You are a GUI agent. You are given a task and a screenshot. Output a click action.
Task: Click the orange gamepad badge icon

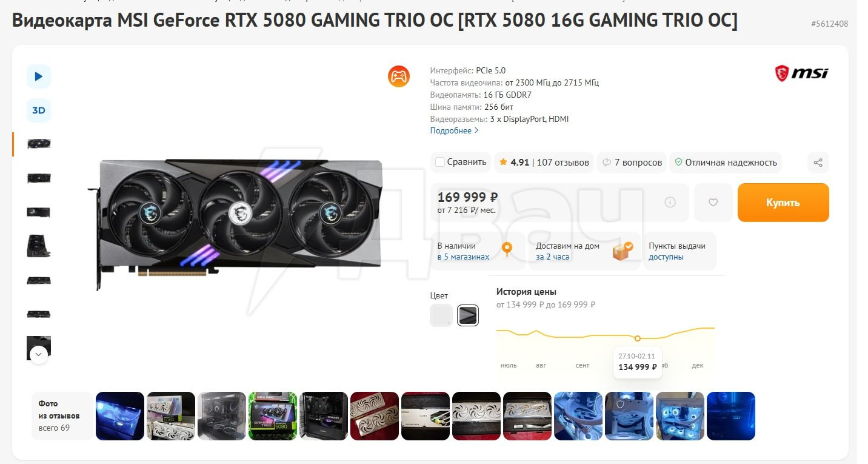click(399, 76)
